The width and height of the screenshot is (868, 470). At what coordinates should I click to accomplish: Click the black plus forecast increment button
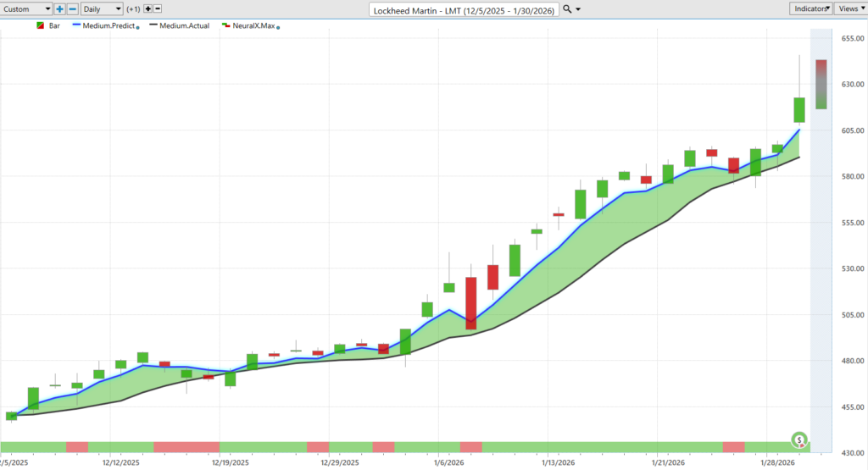[147, 8]
